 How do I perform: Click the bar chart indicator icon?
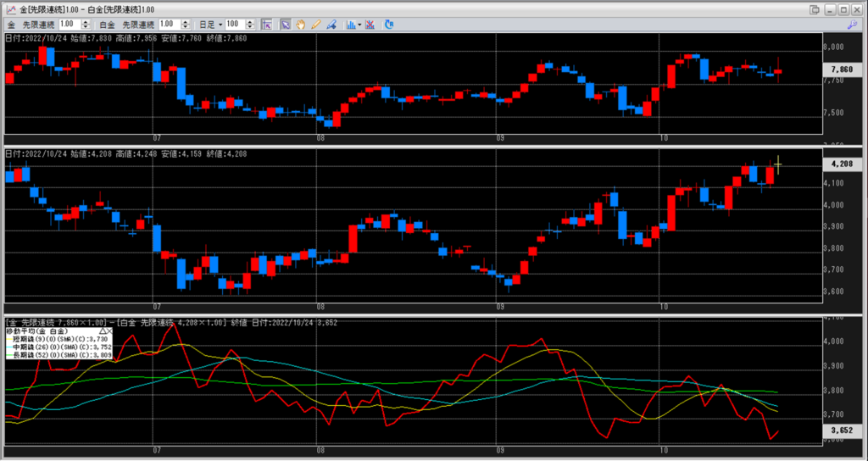(350, 25)
